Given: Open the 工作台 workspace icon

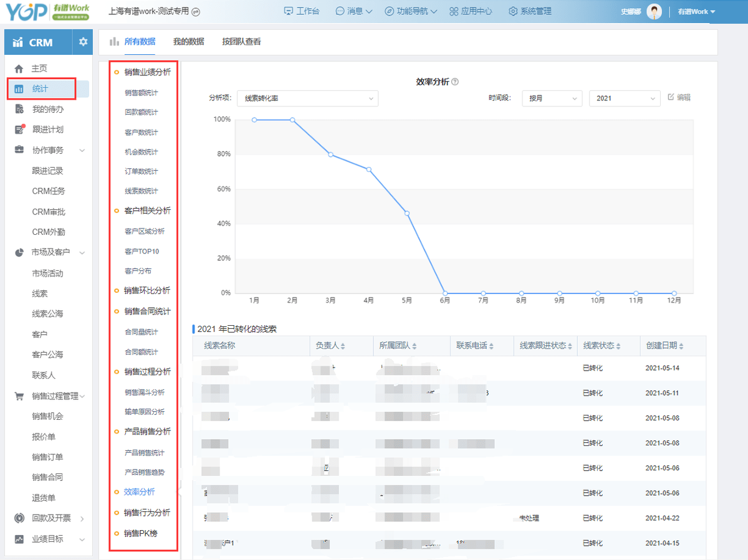Looking at the screenshot, I should pyautogui.click(x=289, y=11).
